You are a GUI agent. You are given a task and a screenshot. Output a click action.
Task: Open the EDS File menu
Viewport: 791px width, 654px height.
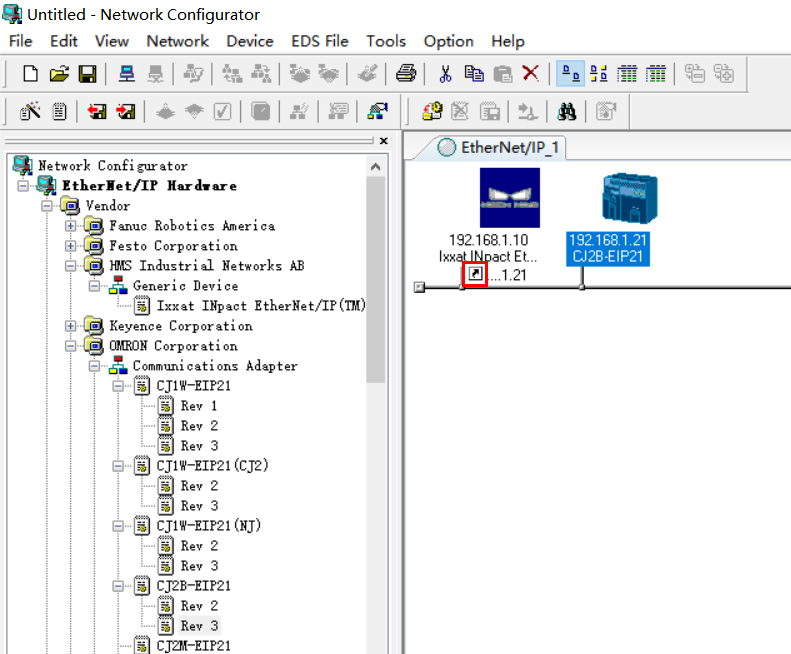(x=319, y=41)
